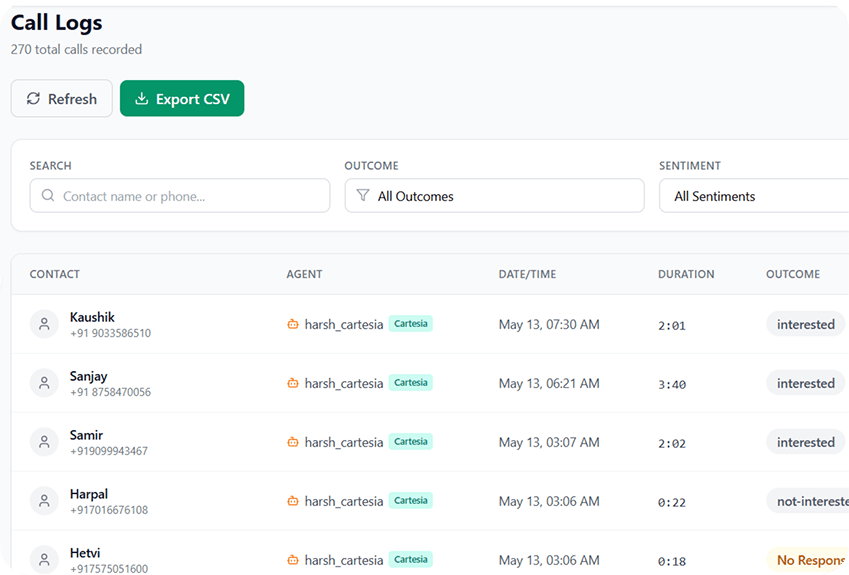Image resolution: width=849 pixels, height=575 pixels.
Task: Click the Refresh button
Action: pyautogui.click(x=62, y=99)
